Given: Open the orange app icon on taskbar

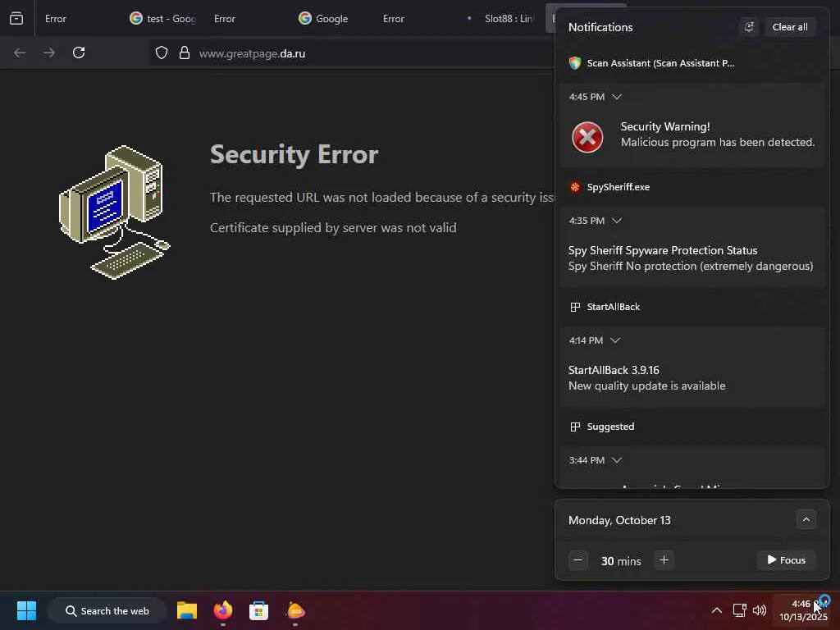Looking at the screenshot, I should point(295,610).
